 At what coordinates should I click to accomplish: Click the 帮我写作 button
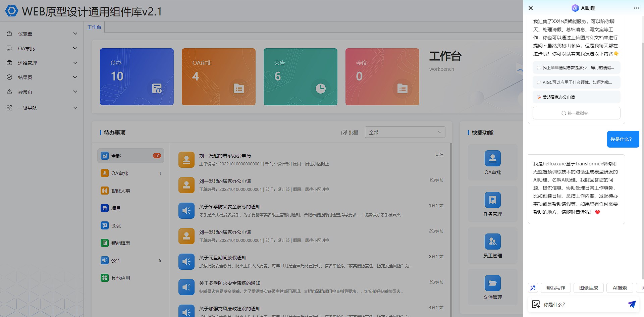pyautogui.click(x=555, y=288)
